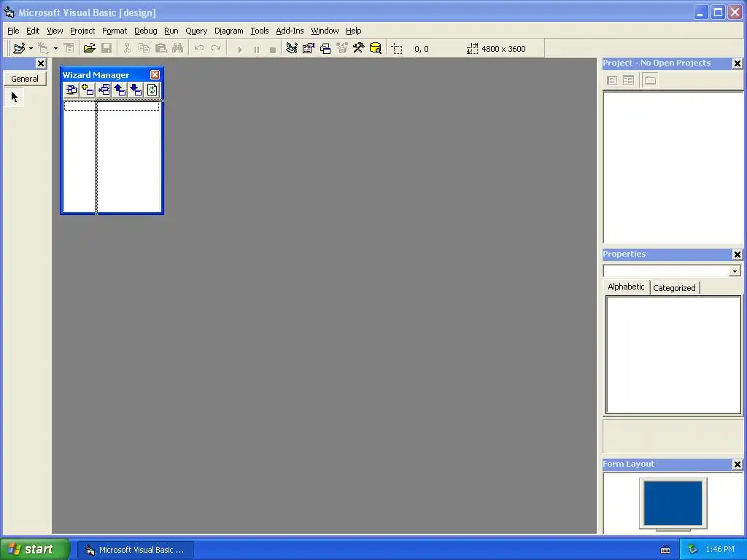Click Add New Step in Wizard Manager
Viewport: 747px width, 560px height.
pos(88,90)
